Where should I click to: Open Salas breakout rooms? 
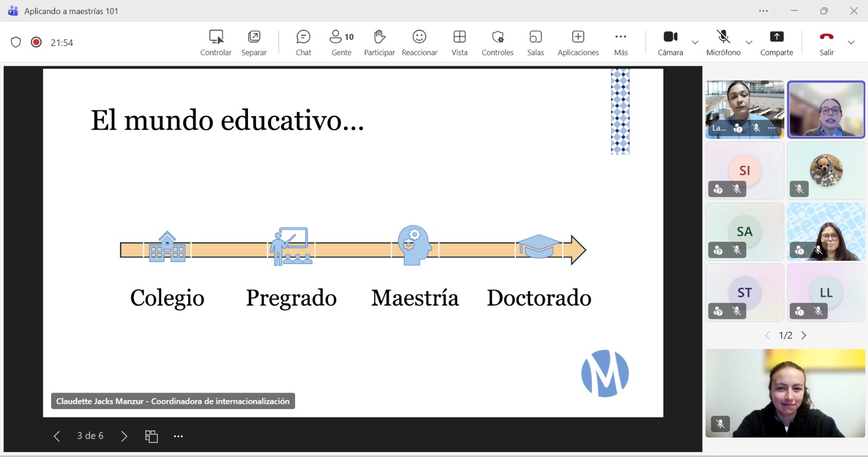tap(535, 42)
